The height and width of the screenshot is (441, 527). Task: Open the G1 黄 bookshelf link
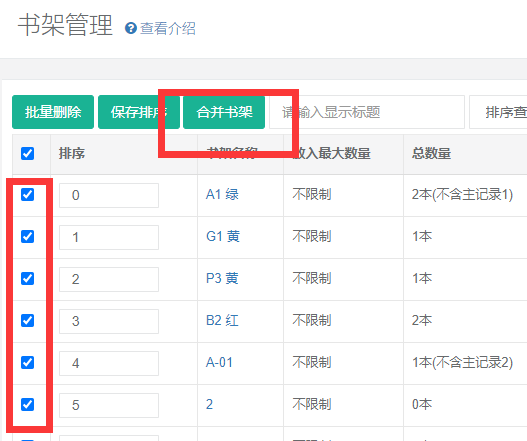tap(223, 236)
